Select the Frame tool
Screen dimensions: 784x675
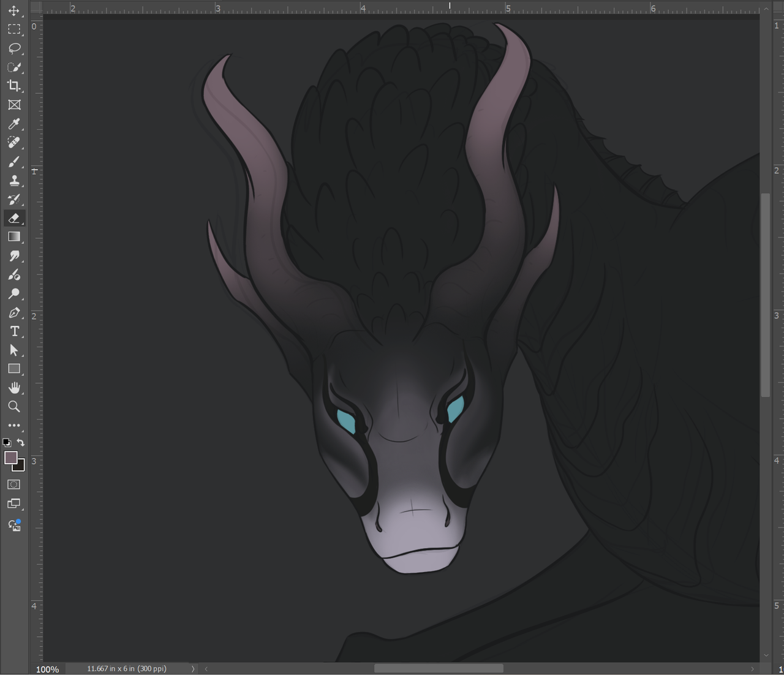point(14,105)
